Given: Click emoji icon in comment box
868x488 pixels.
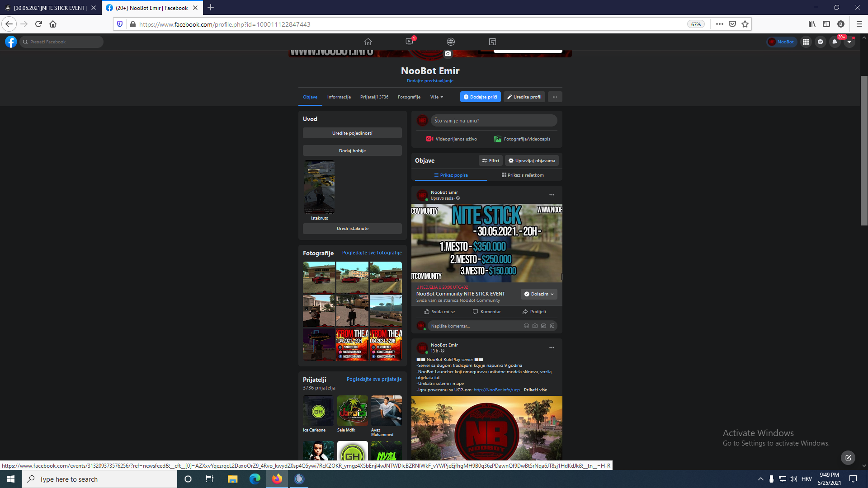Looking at the screenshot, I should tap(526, 326).
